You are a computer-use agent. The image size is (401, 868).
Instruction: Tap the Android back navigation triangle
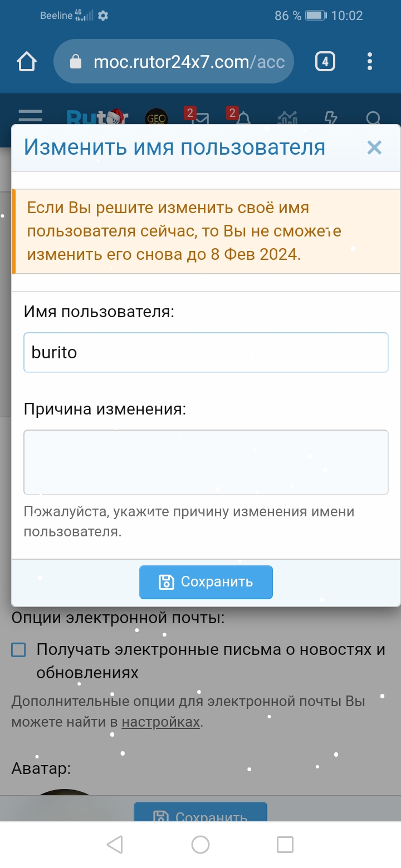(x=115, y=844)
